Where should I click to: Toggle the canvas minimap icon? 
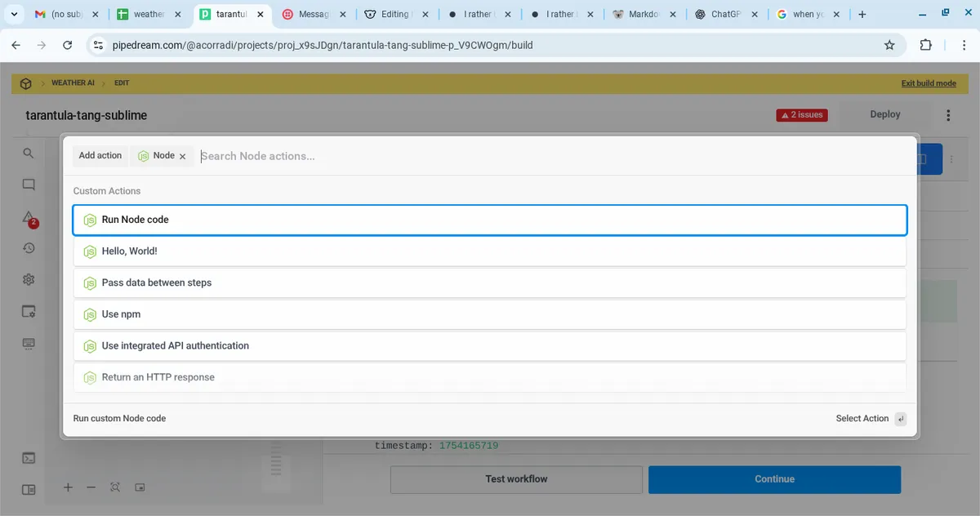click(x=140, y=487)
